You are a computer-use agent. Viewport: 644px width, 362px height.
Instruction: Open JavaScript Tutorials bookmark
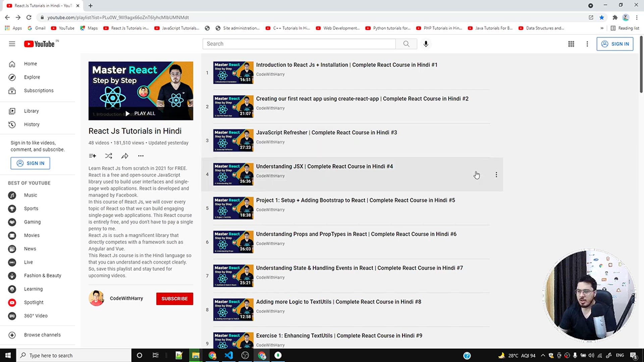click(x=177, y=28)
